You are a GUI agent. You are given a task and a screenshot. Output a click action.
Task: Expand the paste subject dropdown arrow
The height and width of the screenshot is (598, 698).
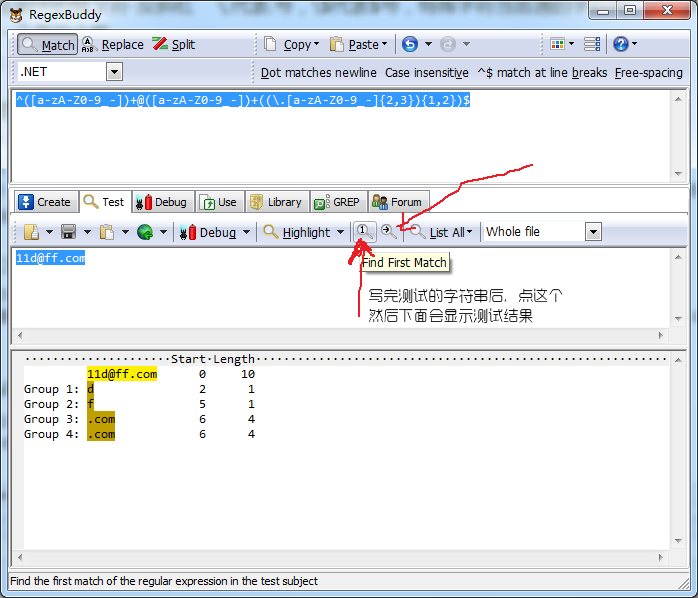coord(125,232)
